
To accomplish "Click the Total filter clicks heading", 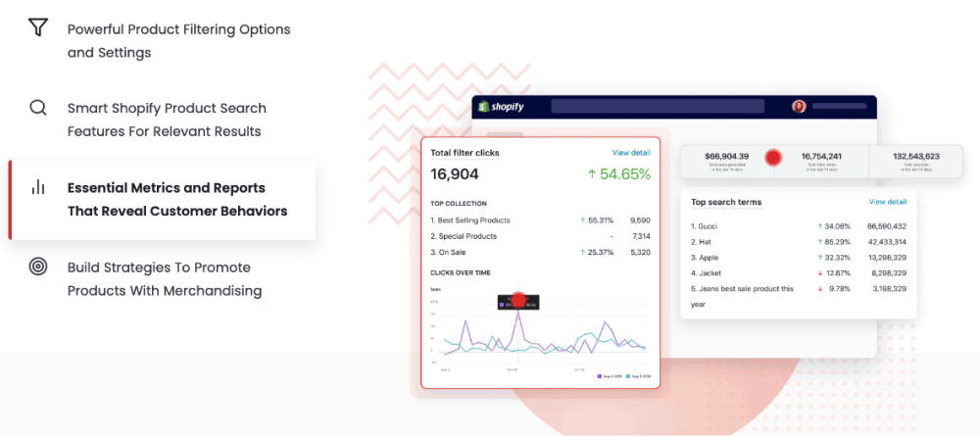I will [x=465, y=153].
